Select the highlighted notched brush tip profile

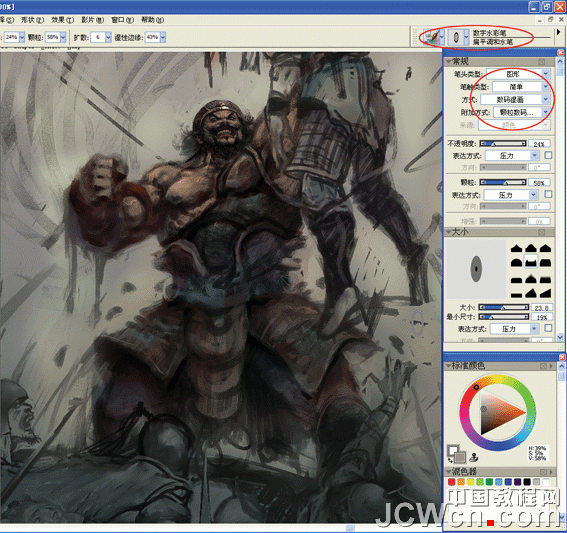click(x=530, y=261)
